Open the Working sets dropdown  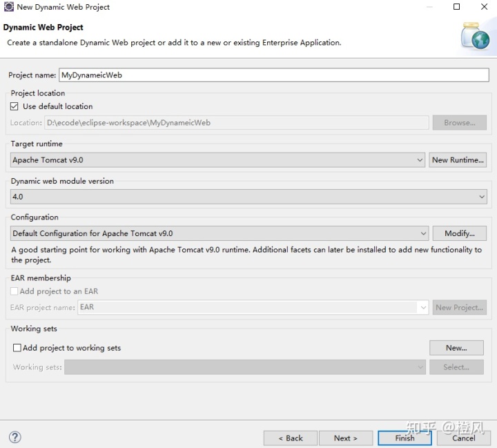244,367
